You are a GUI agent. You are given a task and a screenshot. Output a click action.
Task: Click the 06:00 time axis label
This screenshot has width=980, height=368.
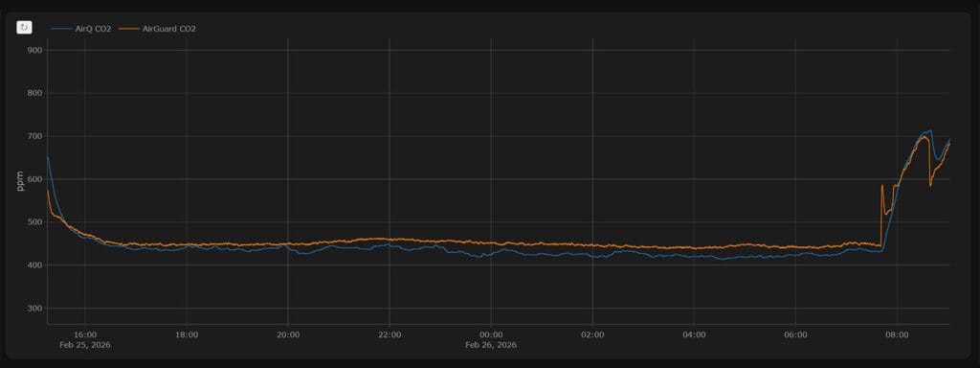(795, 334)
